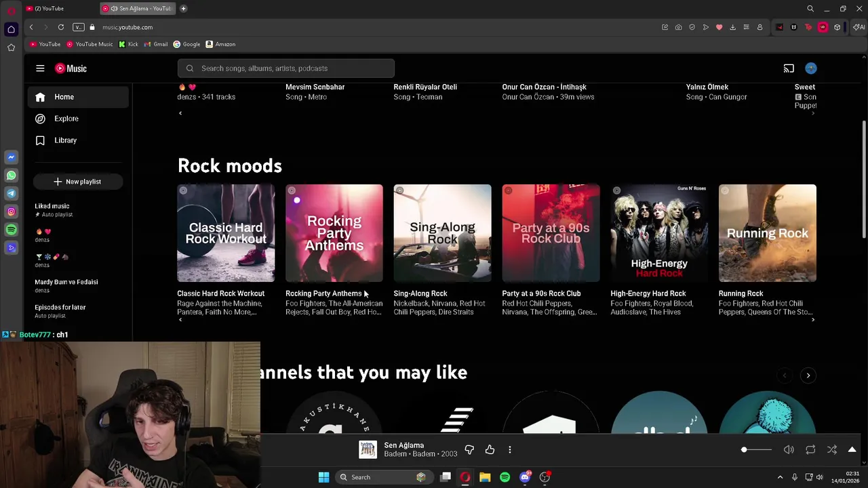868x488 pixels.
Task: Open the Party at a 90s Rock Club cover
Action: click(551, 233)
